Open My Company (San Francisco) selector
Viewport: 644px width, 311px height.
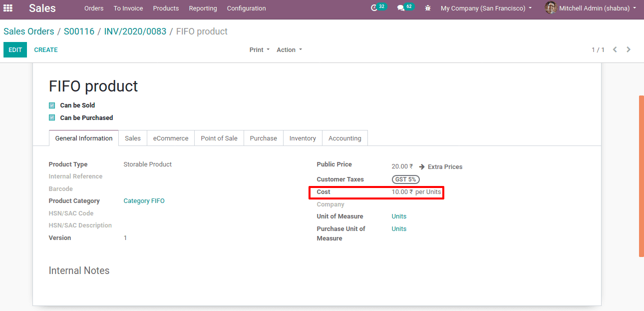point(486,8)
